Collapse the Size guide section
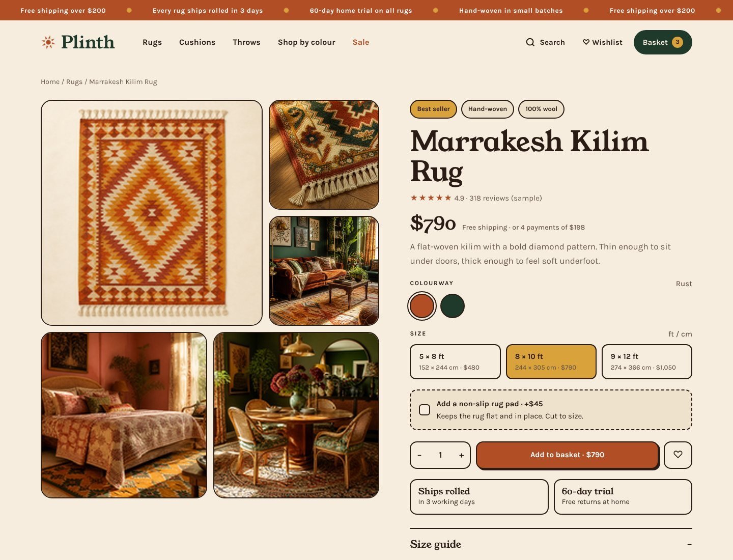Screen dimensions: 733x560 (689, 544)
